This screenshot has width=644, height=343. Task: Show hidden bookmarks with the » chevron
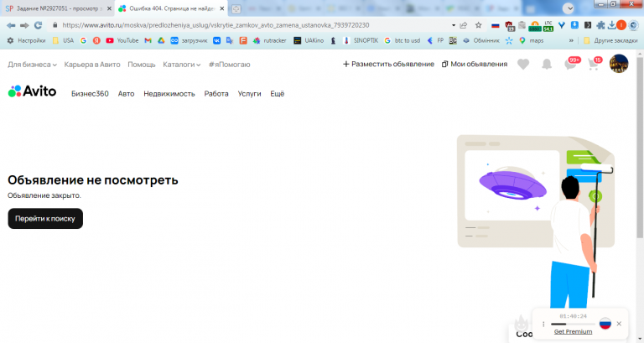coord(571,40)
